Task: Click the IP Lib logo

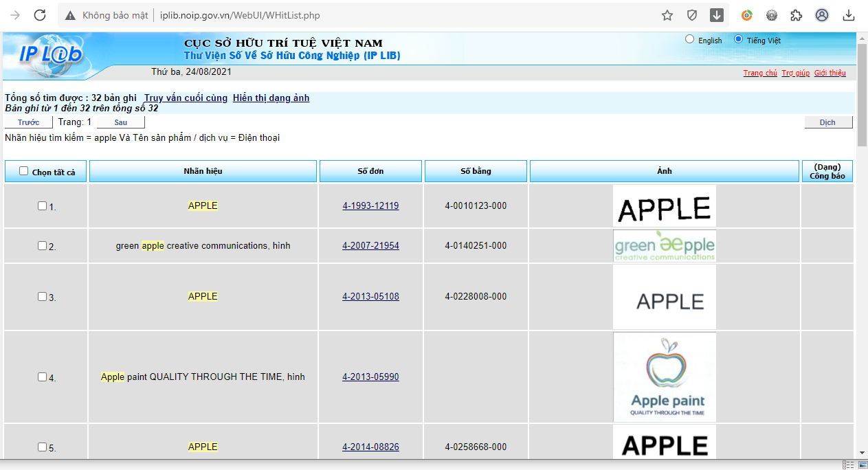Action: [x=50, y=54]
